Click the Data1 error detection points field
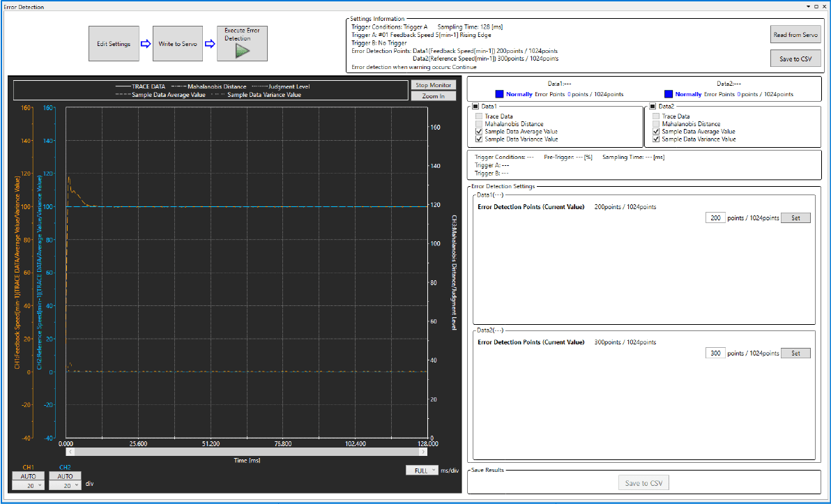Screen dimensions: 831x504 pyautogui.click(x=715, y=218)
